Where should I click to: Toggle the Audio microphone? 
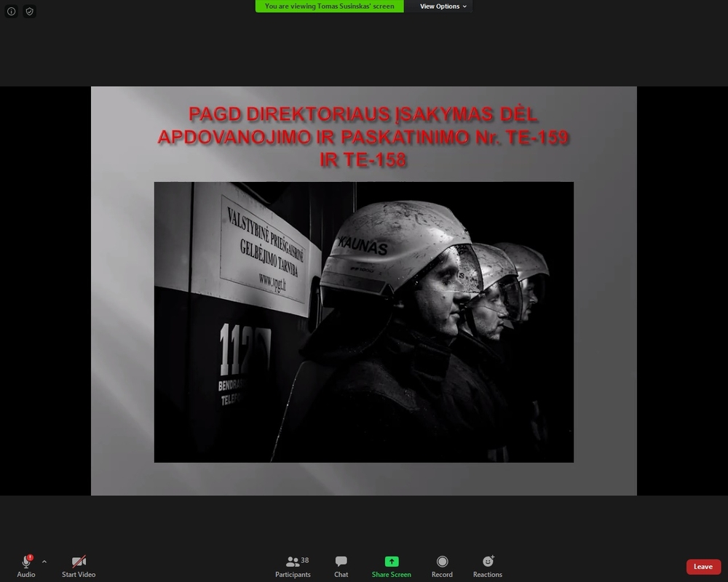[x=25, y=562]
